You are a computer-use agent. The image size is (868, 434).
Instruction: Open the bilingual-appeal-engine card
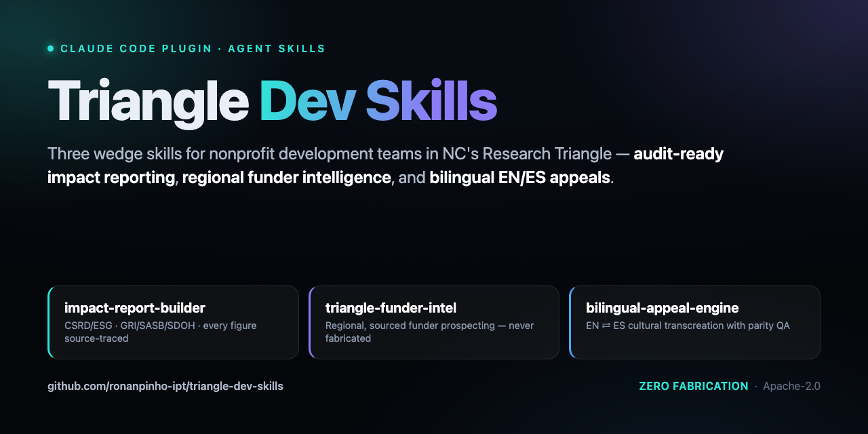tap(694, 322)
